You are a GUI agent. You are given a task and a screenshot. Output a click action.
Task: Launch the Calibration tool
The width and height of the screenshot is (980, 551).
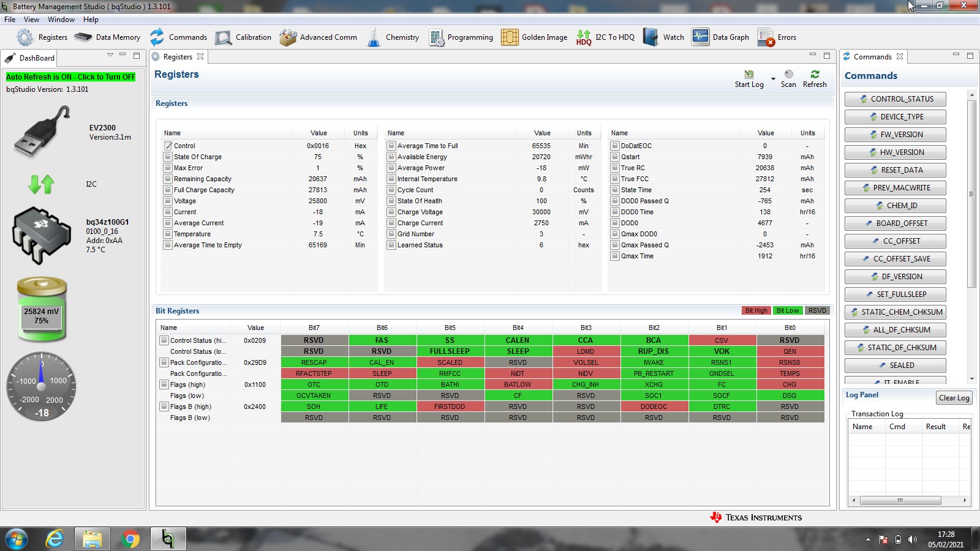[x=243, y=37]
